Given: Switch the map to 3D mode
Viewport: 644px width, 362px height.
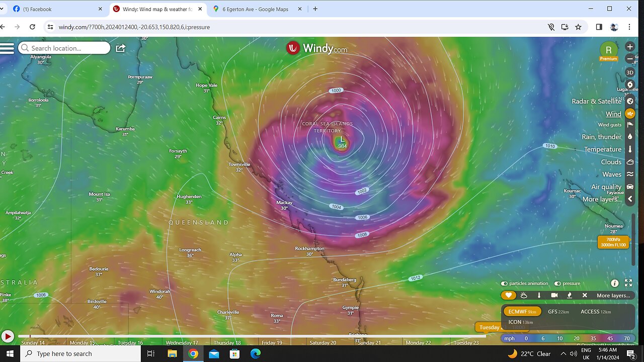Looking at the screenshot, I should [x=630, y=72].
